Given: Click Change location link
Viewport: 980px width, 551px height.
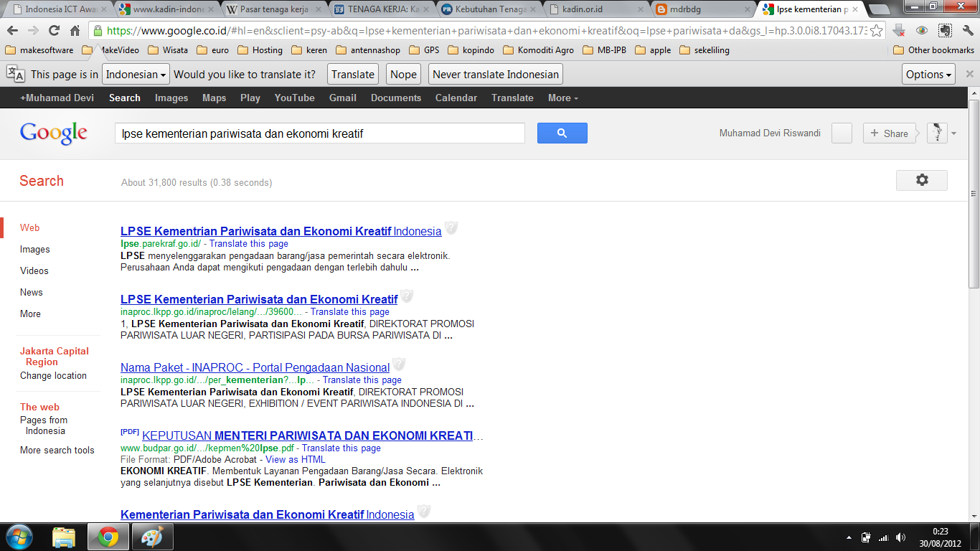Looking at the screenshot, I should point(53,375).
